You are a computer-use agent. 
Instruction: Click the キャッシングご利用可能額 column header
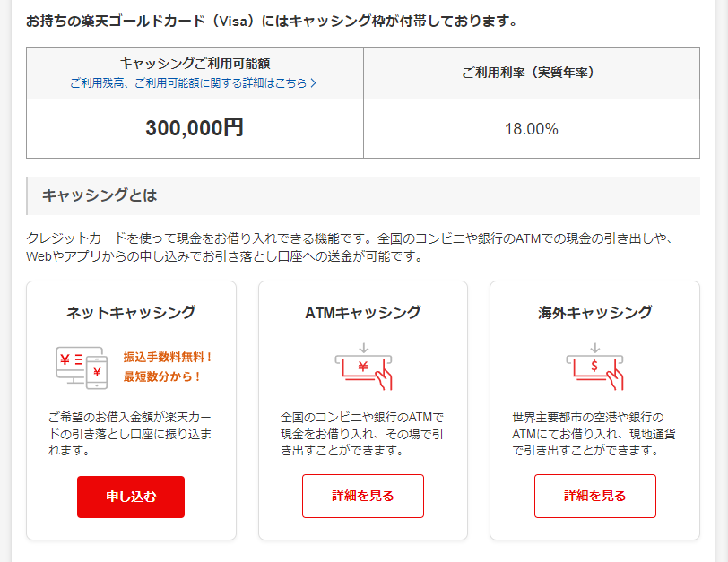point(195,63)
